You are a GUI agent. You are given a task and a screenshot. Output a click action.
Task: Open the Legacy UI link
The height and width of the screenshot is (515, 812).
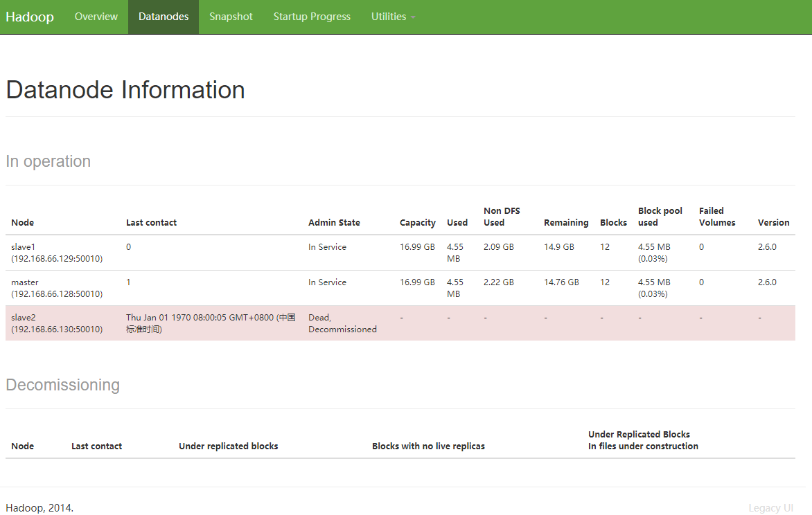tap(770, 508)
